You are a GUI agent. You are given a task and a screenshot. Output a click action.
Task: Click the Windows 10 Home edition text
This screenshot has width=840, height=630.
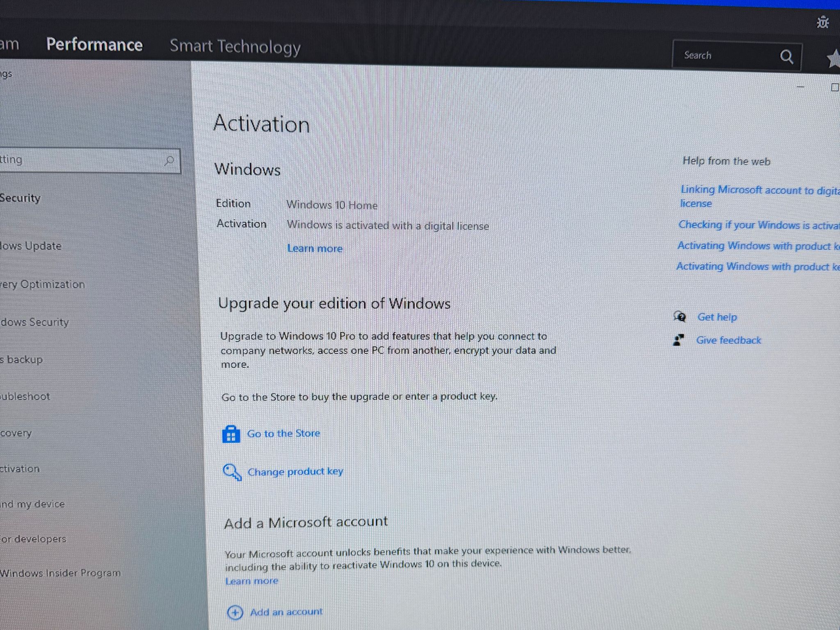pyautogui.click(x=332, y=205)
